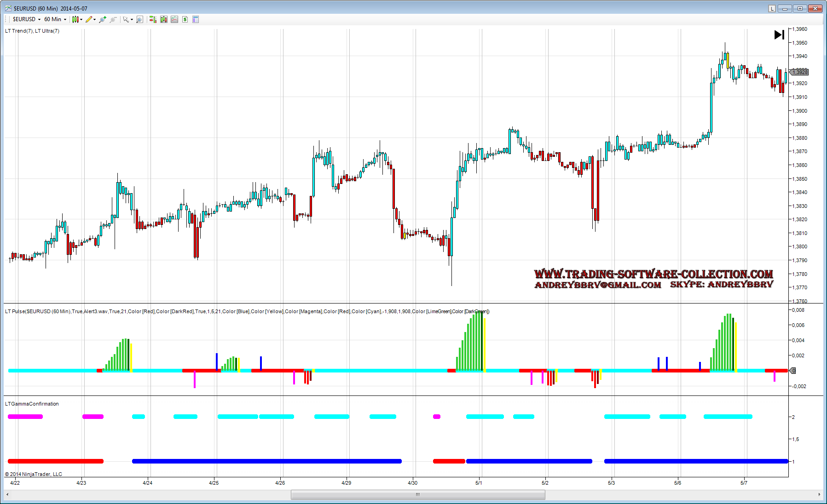The image size is (827, 504).
Task: Open the $EURUSD instrument dropdown
Action: [27, 19]
